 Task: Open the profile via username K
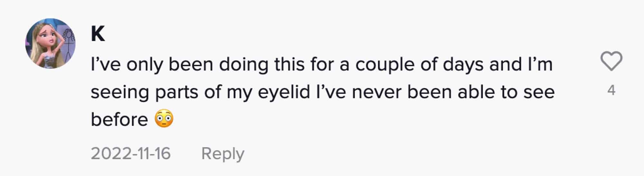98,34
